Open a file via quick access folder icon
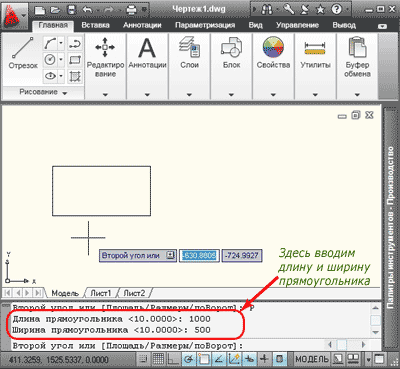The width and height of the screenshot is (400, 369). click(55, 10)
